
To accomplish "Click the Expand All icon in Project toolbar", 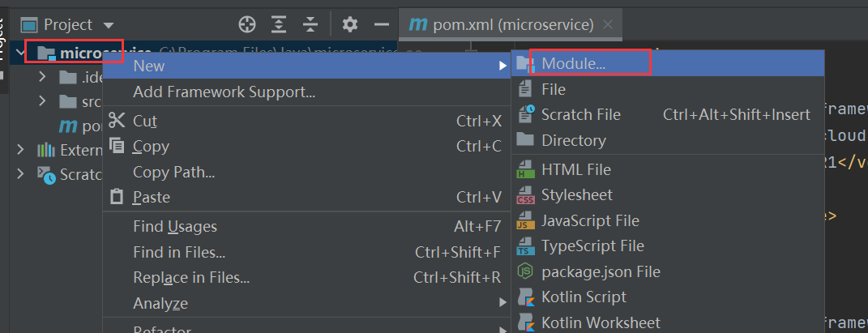I will (x=279, y=24).
